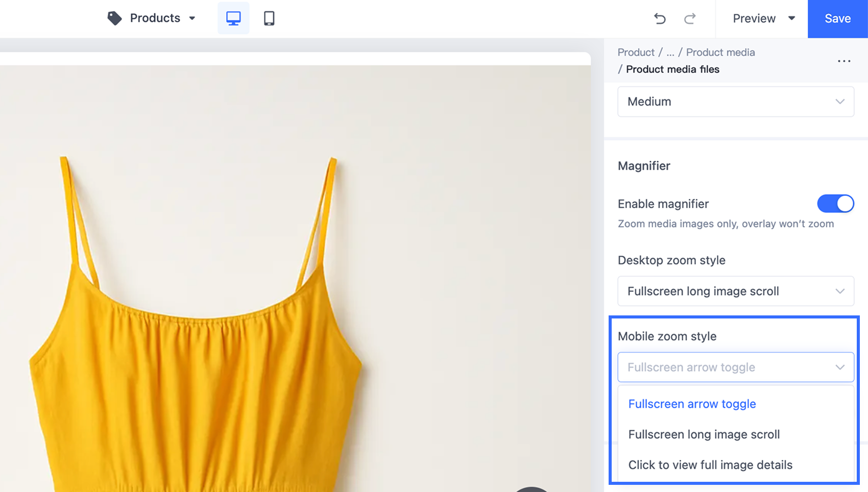Open the Medium size dropdown
This screenshot has height=492, width=868.
coord(735,102)
